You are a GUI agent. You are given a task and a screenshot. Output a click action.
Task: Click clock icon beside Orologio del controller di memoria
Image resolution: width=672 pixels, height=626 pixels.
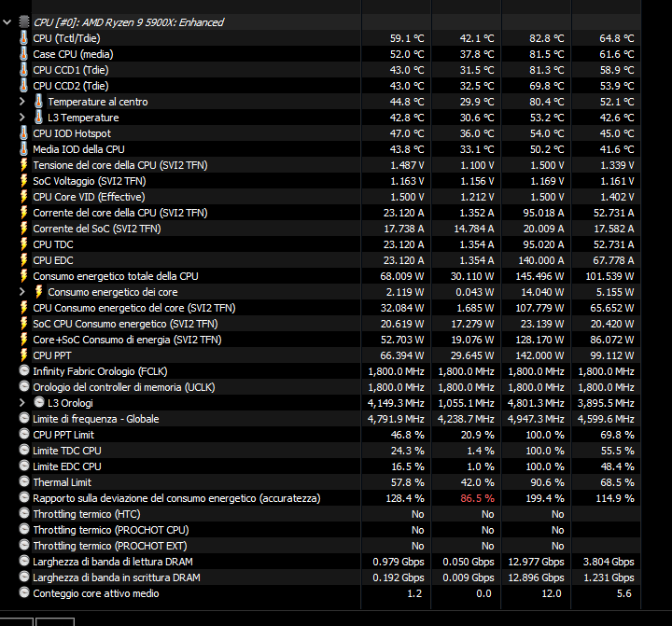pyautogui.click(x=24, y=386)
